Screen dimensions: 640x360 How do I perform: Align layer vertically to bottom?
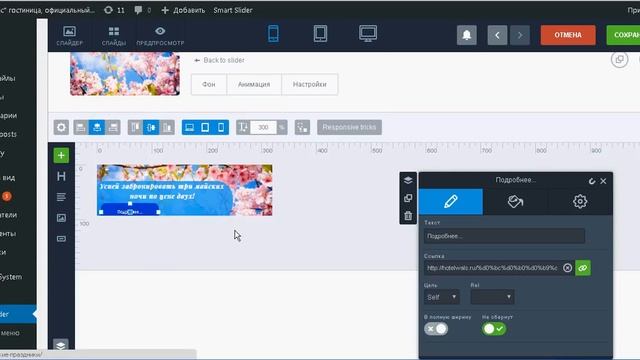[167, 127]
